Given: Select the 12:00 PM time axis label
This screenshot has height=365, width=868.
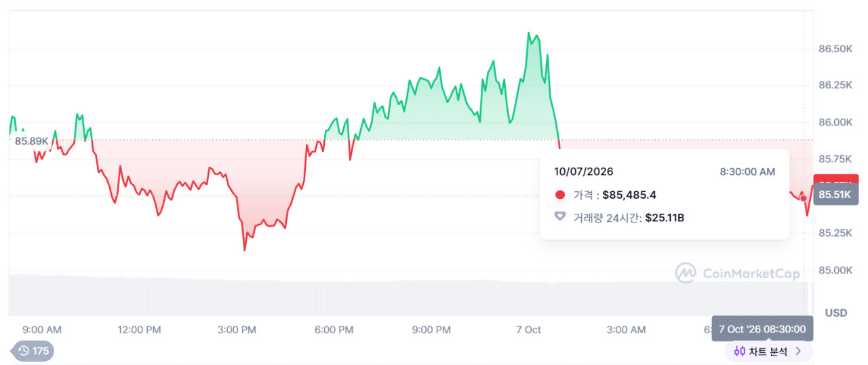Looking at the screenshot, I should click(x=139, y=330).
